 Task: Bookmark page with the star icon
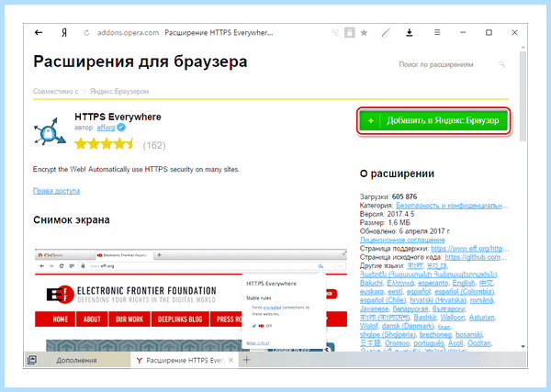(x=364, y=33)
